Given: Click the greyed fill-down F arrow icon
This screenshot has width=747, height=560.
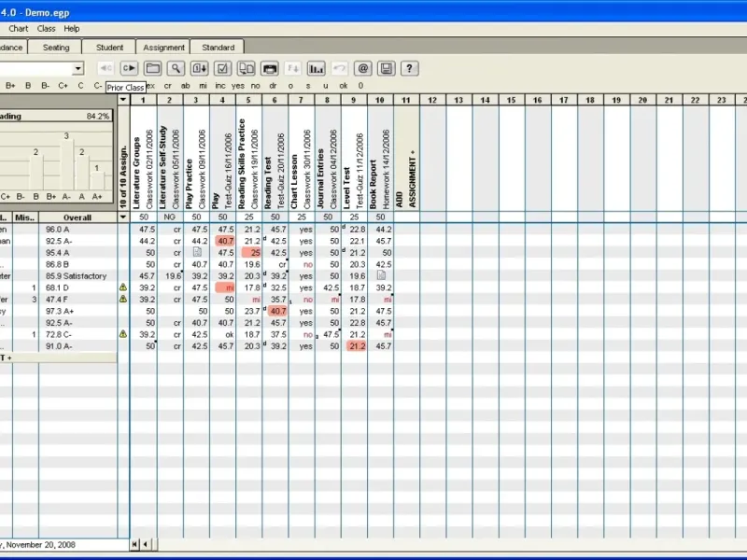Looking at the screenshot, I should (x=293, y=68).
